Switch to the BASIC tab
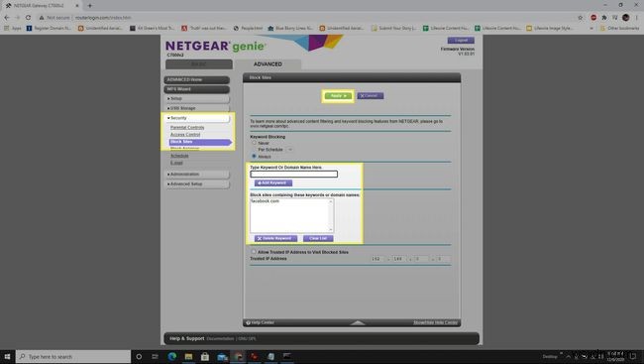The width and height of the screenshot is (644, 364). (199, 64)
